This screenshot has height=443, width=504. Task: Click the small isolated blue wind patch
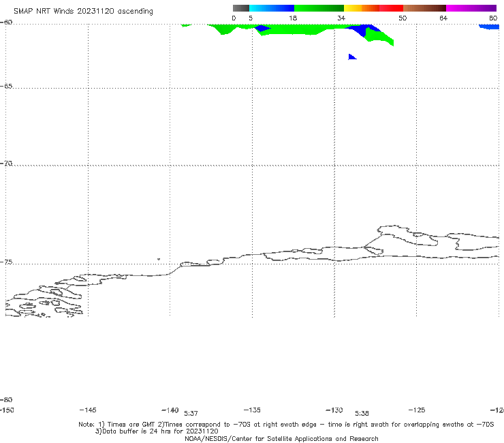(x=351, y=57)
